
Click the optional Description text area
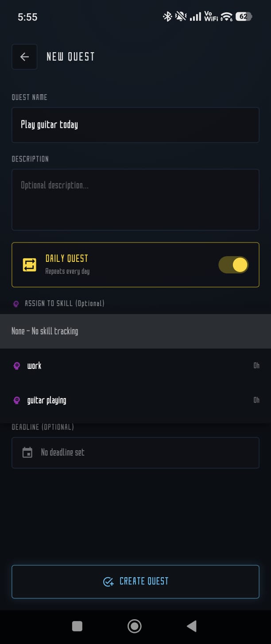tap(135, 199)
